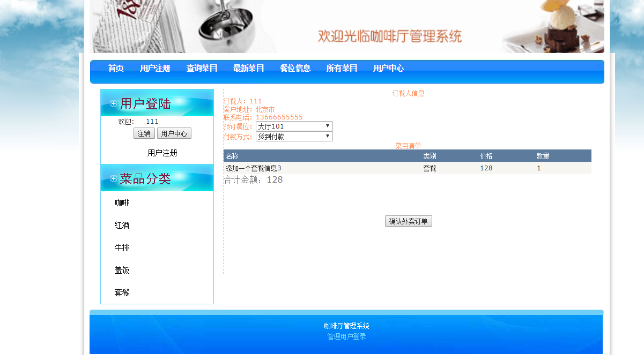644x360 pixels.
Task: Click the 数量 column header
Action: [543, 156]
